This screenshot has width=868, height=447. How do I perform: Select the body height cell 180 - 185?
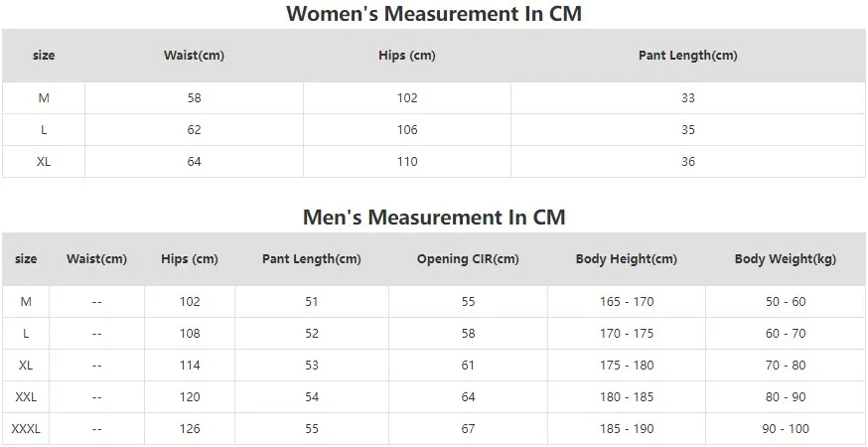click(x=627, y=397)
